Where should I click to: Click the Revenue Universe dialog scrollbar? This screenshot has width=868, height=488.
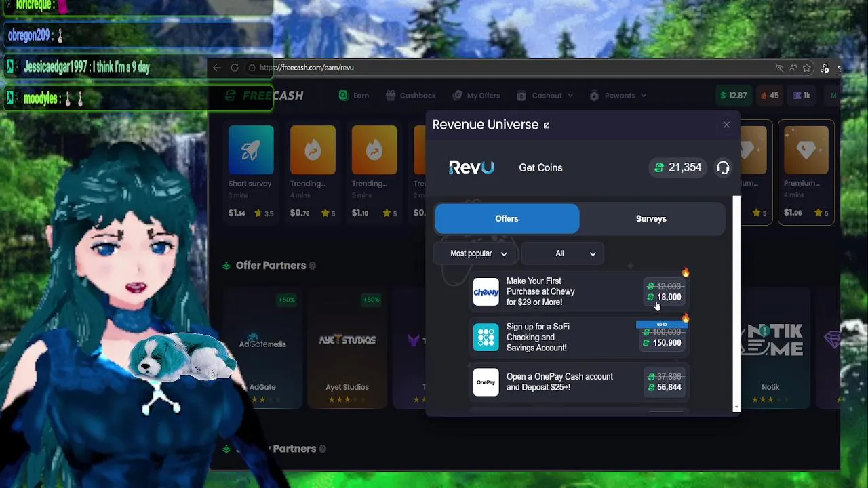click(x=736, y=303)
